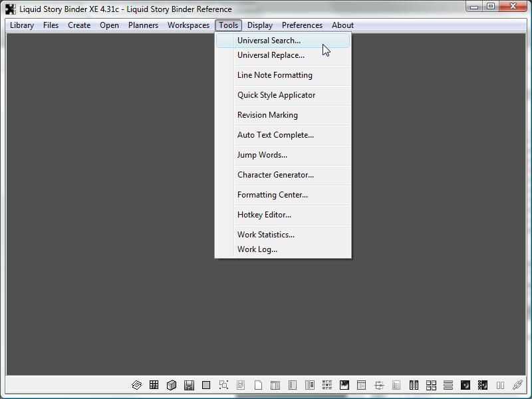Viewport: 532px width, 399px height.
Task: Click the picture image icon in bottom toolbar
Action: pos(344,385)
